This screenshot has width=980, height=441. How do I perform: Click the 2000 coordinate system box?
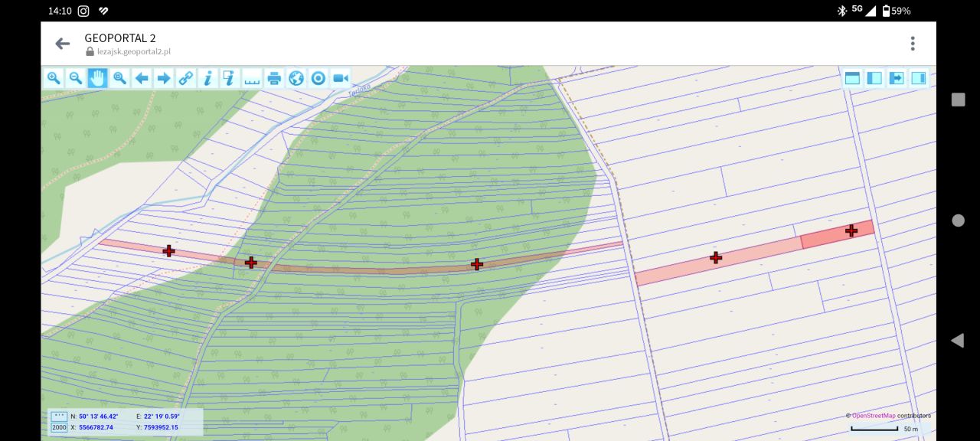pyautogui.click(x=59, y=427)
